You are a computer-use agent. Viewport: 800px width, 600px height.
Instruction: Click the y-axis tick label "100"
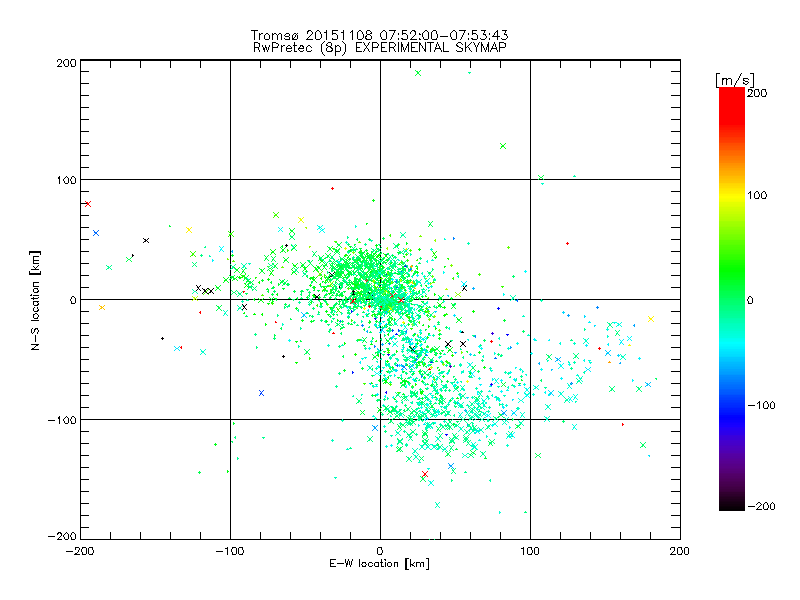coord(66,180)
